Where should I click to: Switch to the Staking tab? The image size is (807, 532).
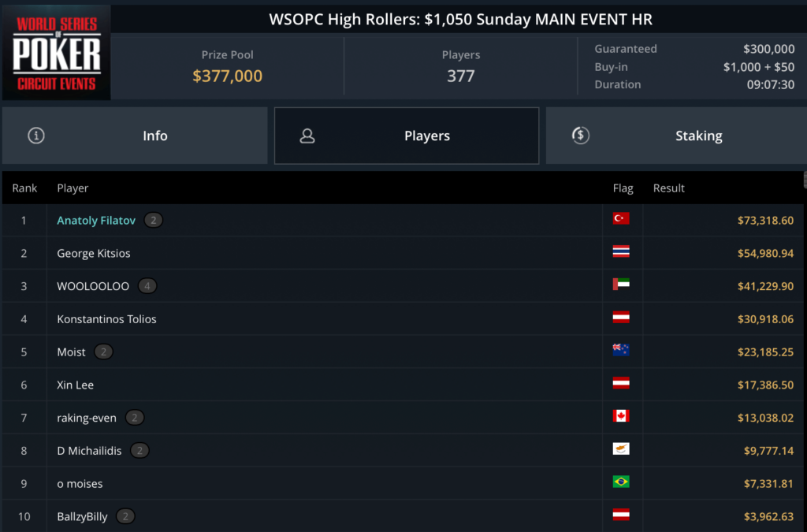676,136
